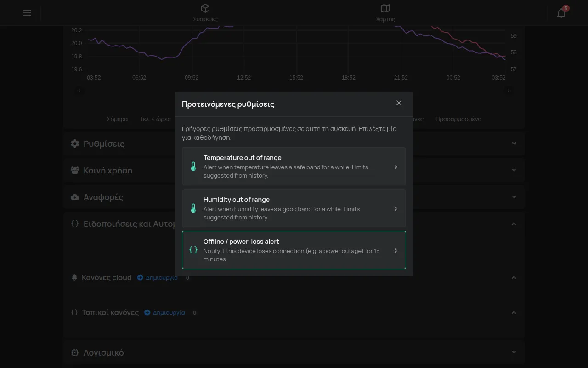The height and width of the screenshot is (368, 588).
Task: Select the Τελ. 4 ώρες range tab
Action: click(155, 119)
